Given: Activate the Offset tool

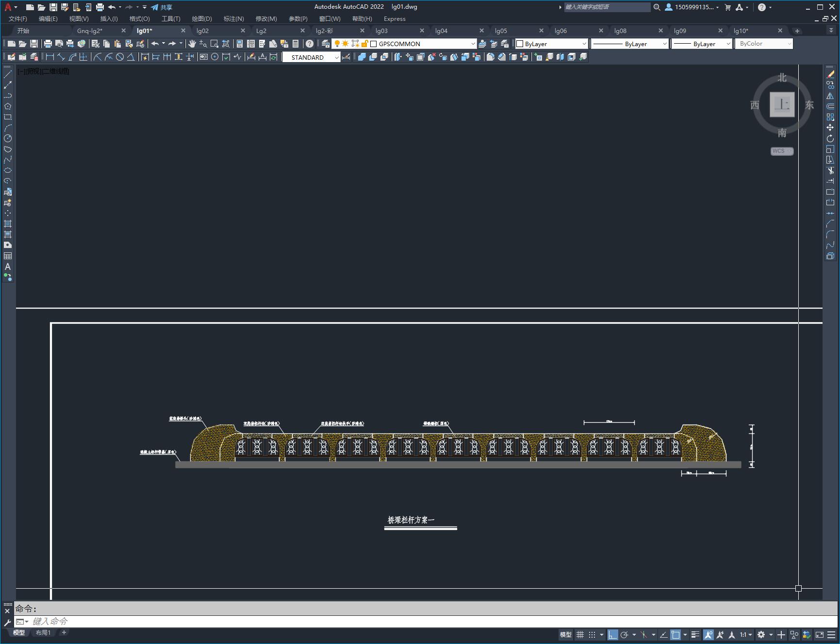Looking at the screenshot, I should tap(830, 106).
